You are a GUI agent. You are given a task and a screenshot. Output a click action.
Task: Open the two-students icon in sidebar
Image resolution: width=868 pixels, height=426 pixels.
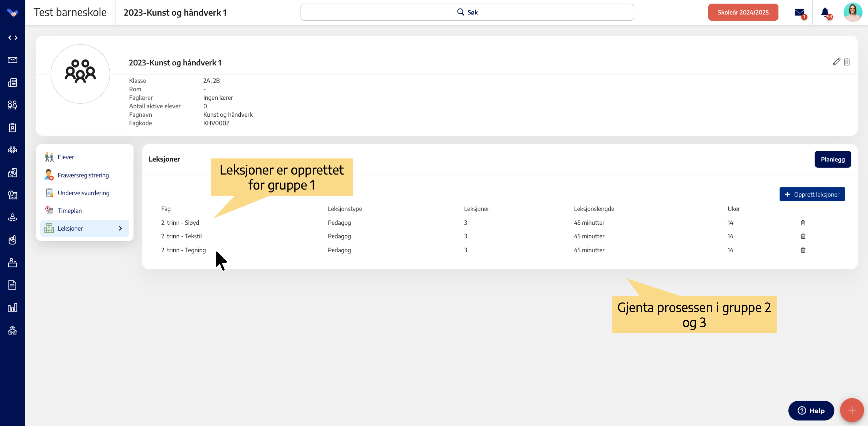click(x=13, y=105)
